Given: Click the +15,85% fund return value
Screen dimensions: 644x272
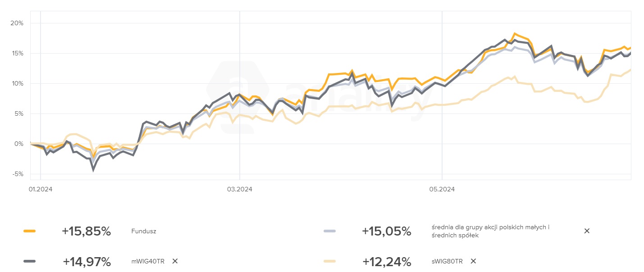Looking at the screenshot, I should (x=86, y=231).
